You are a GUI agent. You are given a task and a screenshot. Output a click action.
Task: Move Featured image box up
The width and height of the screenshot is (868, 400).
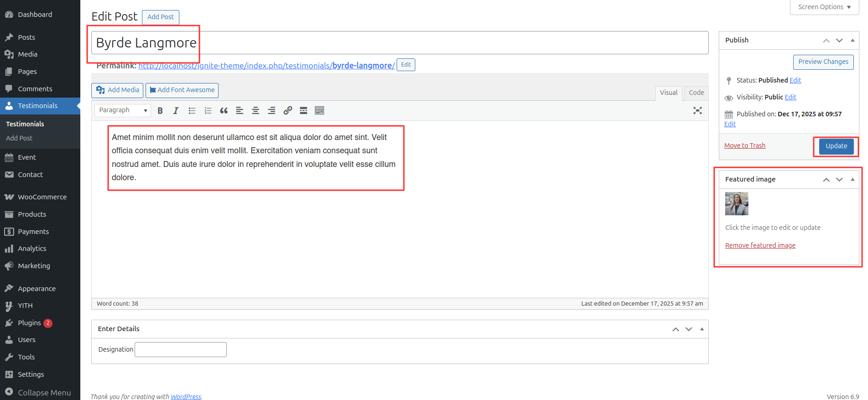[x=826, y=179]
